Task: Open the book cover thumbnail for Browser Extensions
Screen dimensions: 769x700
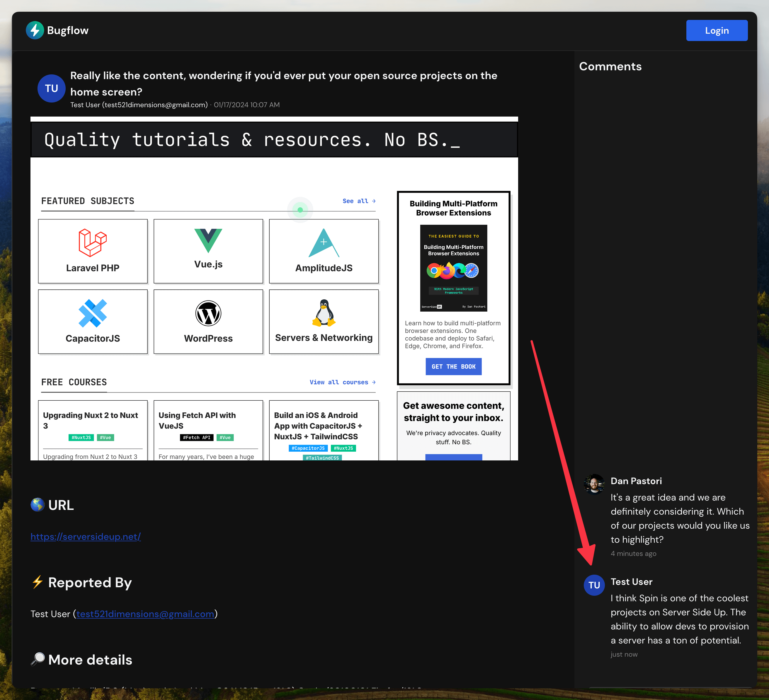Action: click(x=454, y=268)
